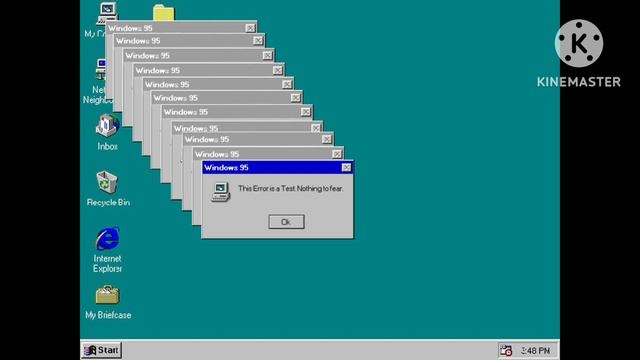
Task: Close the third Windows 95 dialog from the top
Action: [267, 56]
